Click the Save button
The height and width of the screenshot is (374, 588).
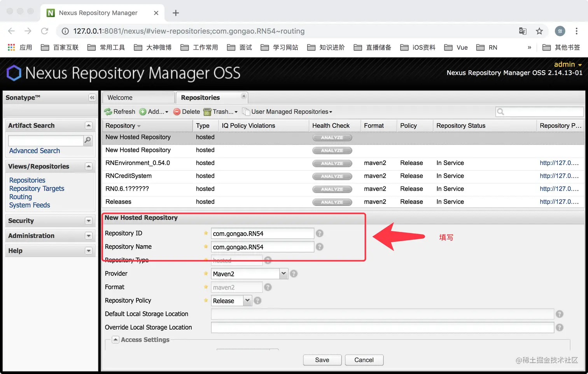pyautogui.click(x=322, y=360)
